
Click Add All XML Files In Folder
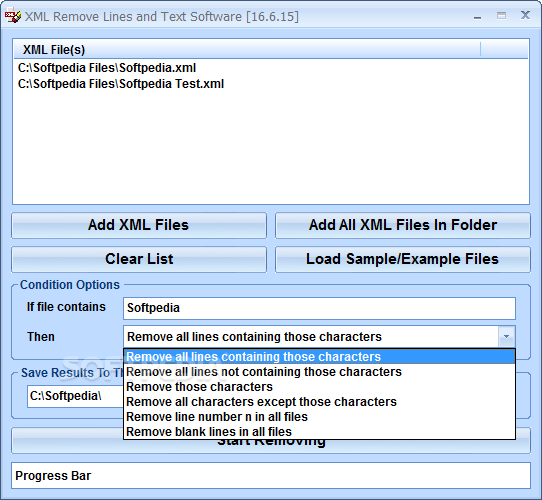tap(403, 225)
